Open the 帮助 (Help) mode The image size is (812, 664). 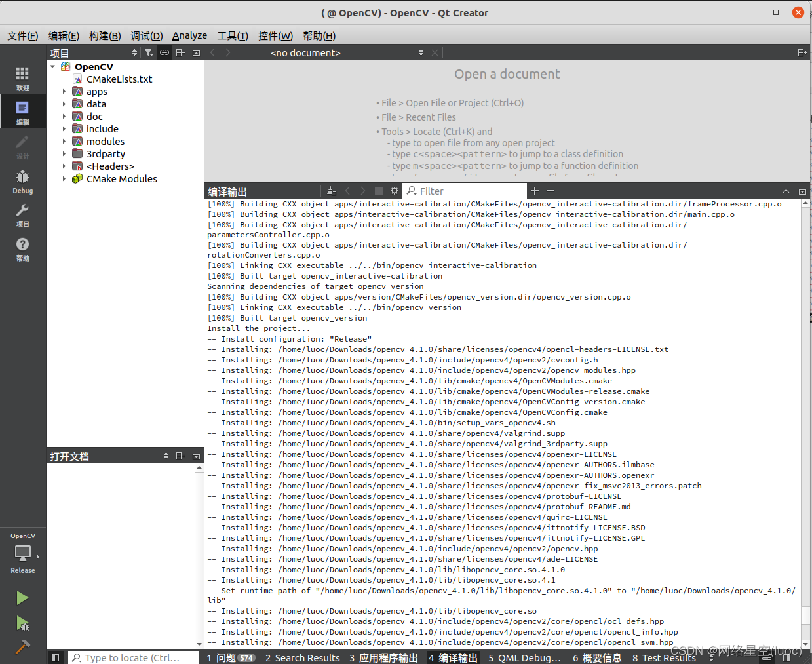(x=22, y=248)
